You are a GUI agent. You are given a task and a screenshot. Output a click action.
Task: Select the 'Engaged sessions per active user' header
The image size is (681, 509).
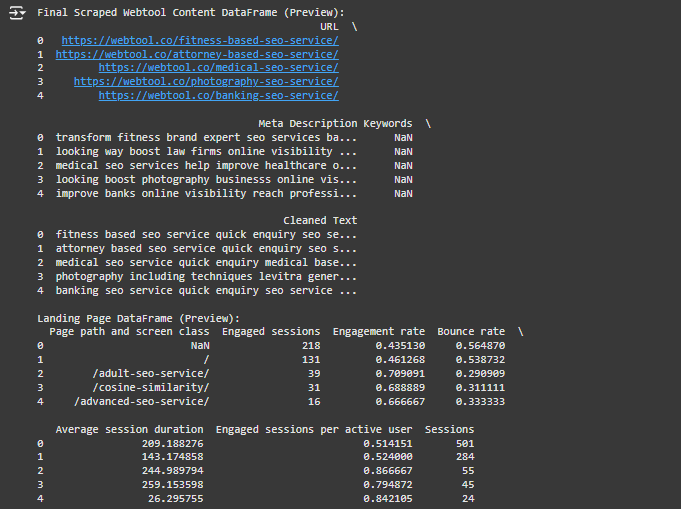click(314, 430)
